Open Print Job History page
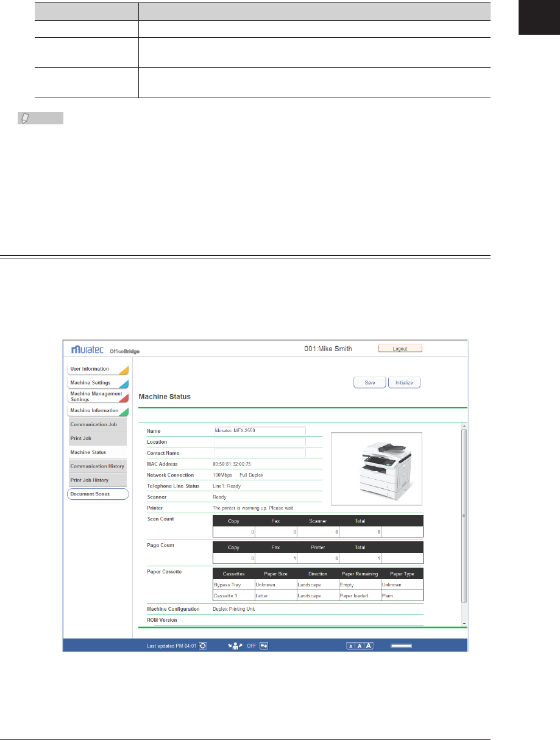The height and width of the screenshot is (740, 560). [x=97, y=480]
